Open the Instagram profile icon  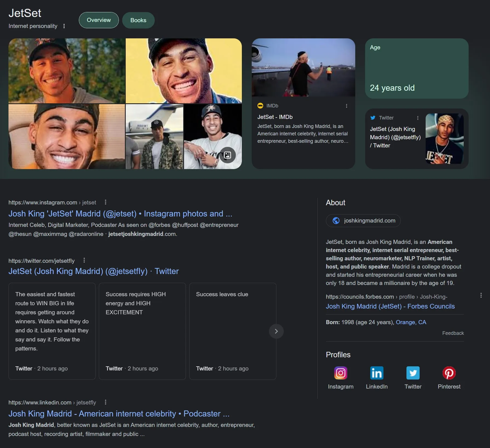point(340,373)
